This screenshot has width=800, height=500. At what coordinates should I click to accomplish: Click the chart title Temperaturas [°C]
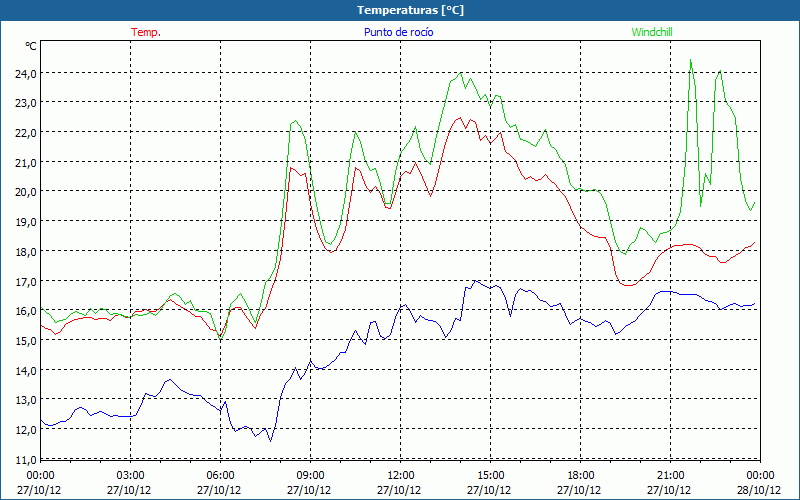(410, 10)
